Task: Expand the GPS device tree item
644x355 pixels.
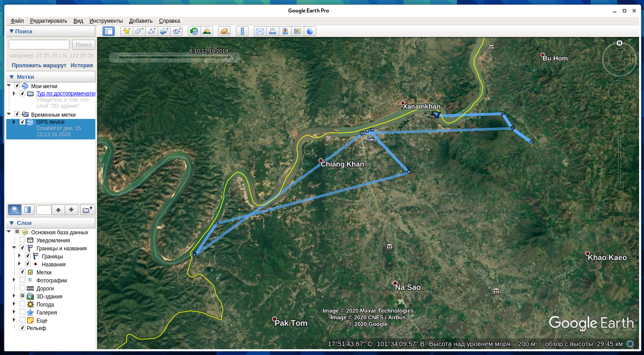Action: (14, 122)
